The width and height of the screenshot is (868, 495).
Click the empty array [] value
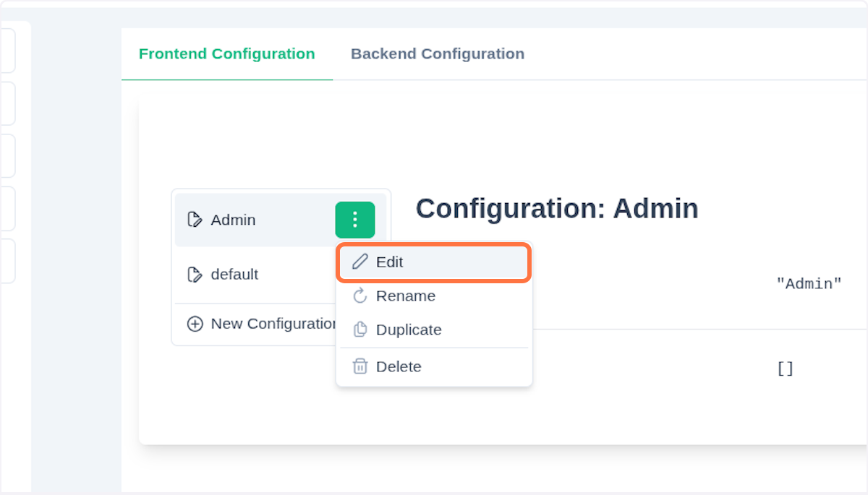tap(785, 369)
